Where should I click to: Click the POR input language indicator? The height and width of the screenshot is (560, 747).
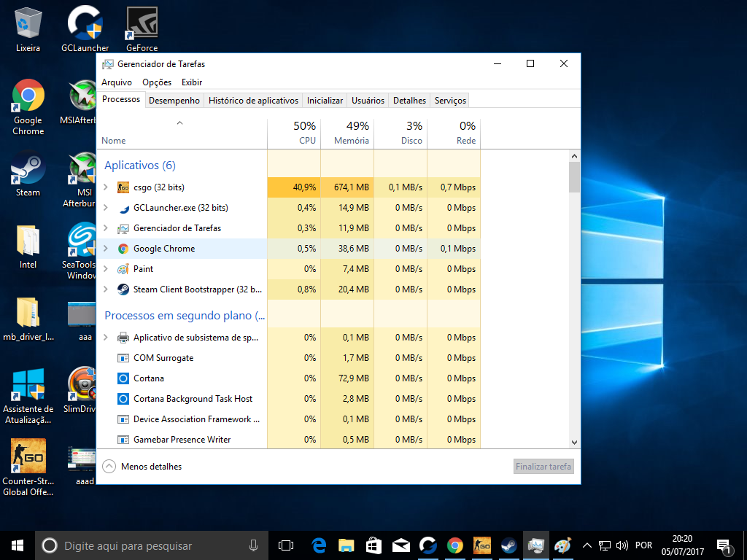[643, 545]
